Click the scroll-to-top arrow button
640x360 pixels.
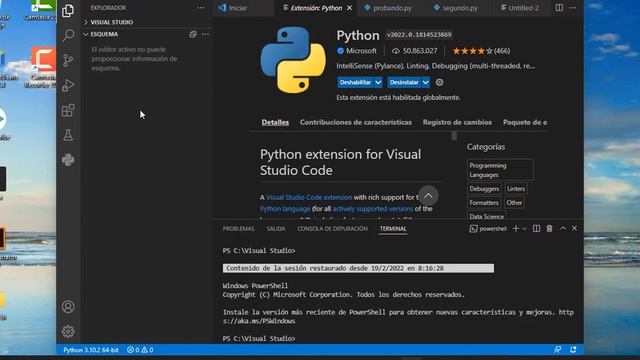point(428,196)
